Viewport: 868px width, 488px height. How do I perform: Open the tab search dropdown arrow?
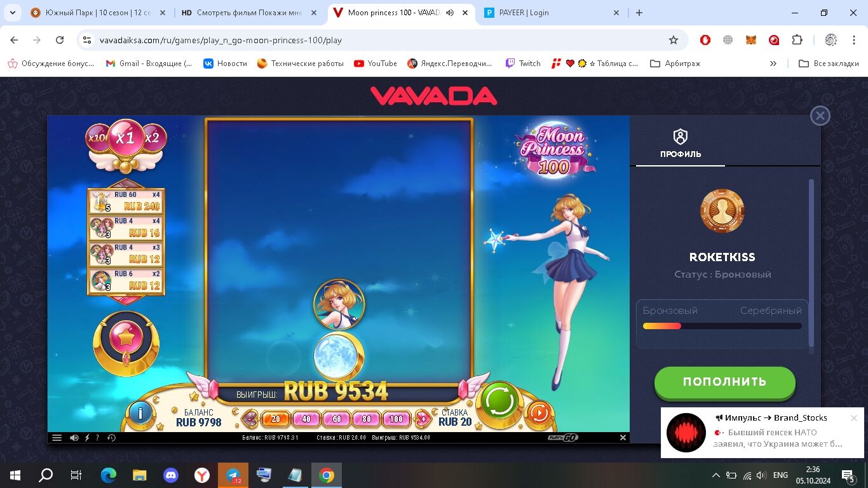[12, 13]
